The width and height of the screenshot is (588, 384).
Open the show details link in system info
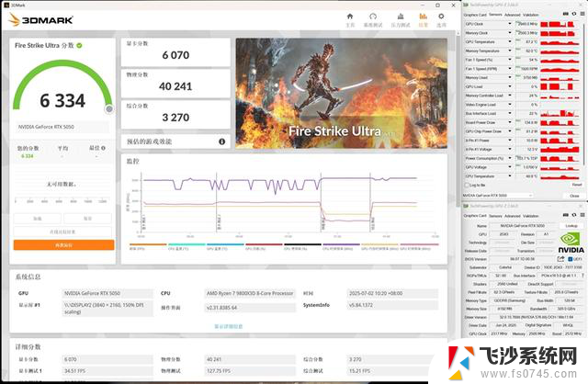click(x=229, y=326)
